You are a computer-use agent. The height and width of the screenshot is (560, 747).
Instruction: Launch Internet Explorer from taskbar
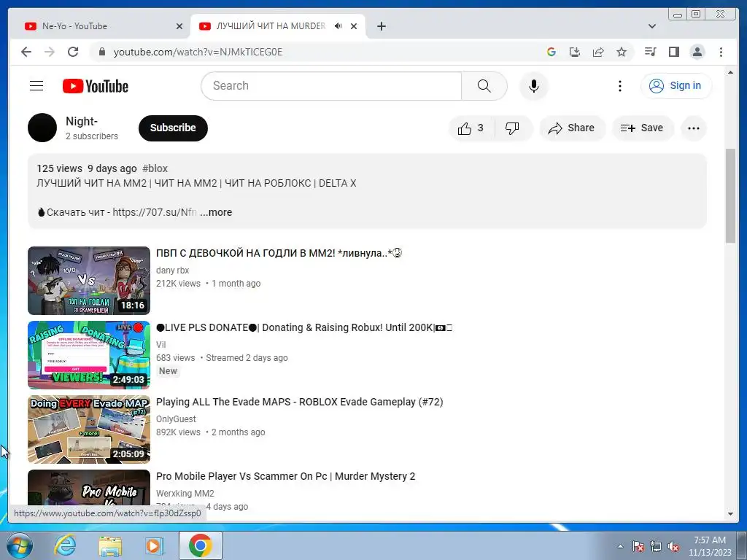pyautogui.click(x=65, y=545)
